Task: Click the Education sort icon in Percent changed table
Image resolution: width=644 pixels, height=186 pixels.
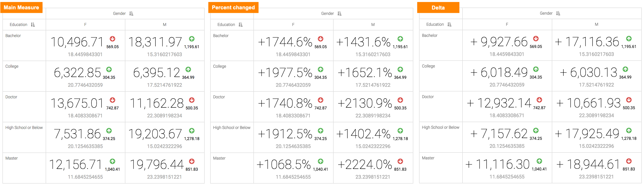Action: 240,24
